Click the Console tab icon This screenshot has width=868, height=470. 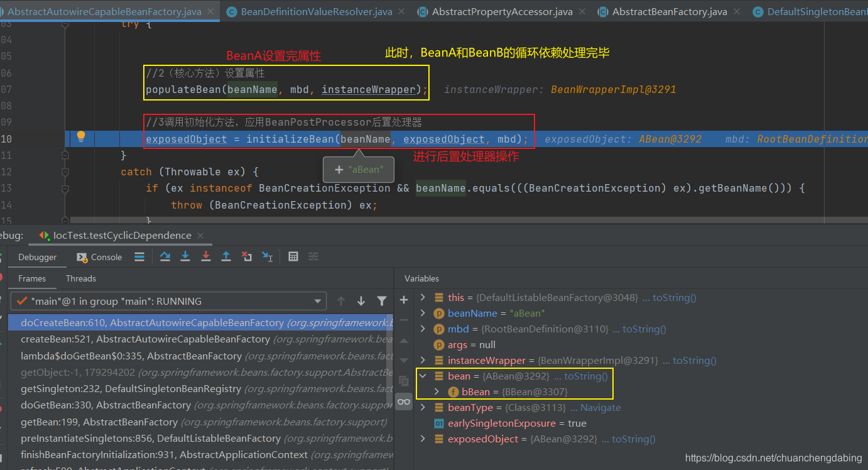[x=82, y=257]
